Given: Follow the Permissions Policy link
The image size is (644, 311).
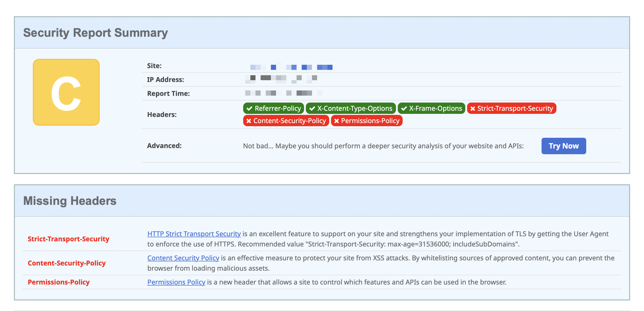Looking at the screenshot, I should pos(176,282).
